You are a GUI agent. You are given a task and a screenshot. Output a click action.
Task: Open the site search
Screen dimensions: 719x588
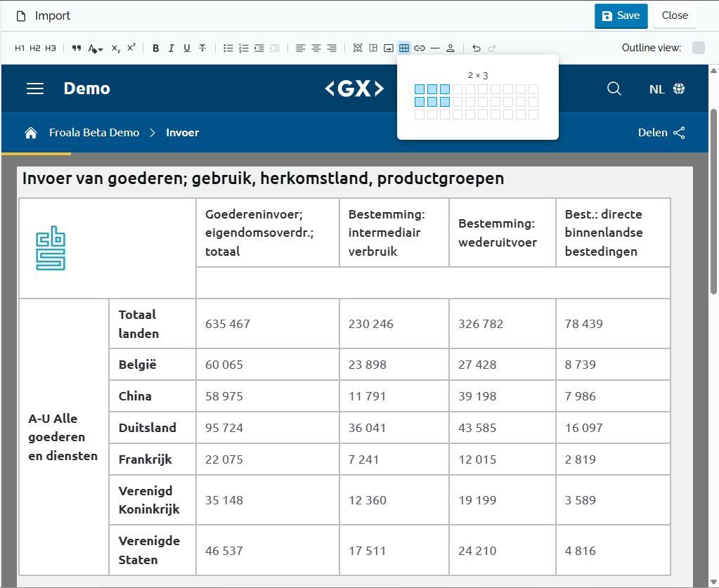tap(614, 89)
